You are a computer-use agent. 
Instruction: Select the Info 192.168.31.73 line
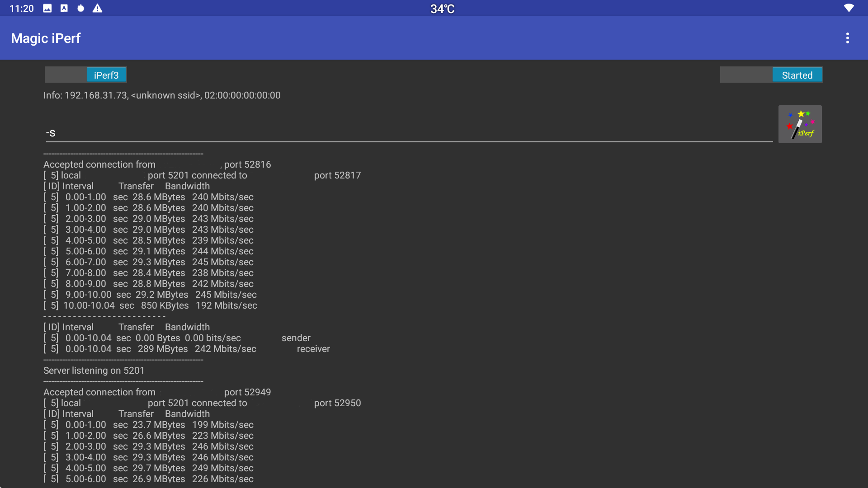coord(162,95)
